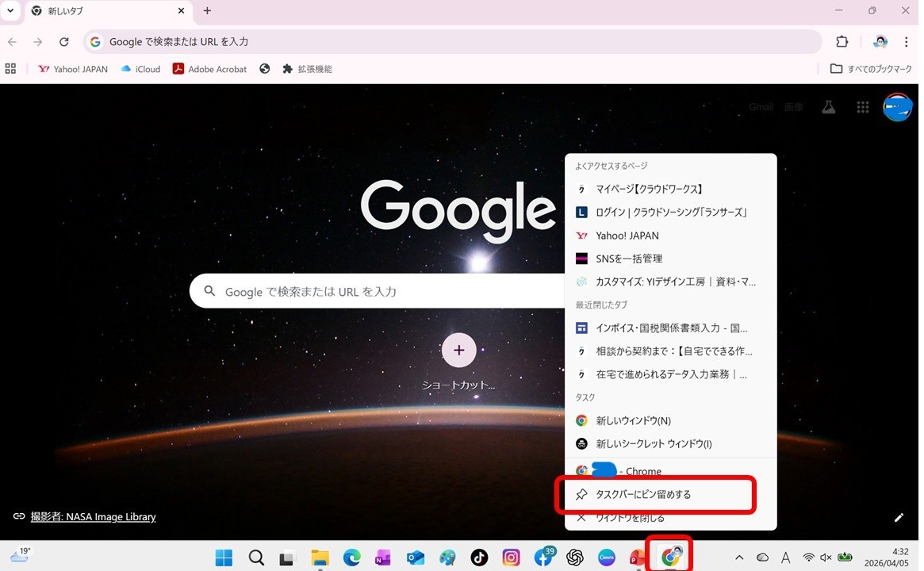Viewport: 924px width, 571px height.
Task: Launch Instagram from the taskbar
Action: tap(512, 558)
